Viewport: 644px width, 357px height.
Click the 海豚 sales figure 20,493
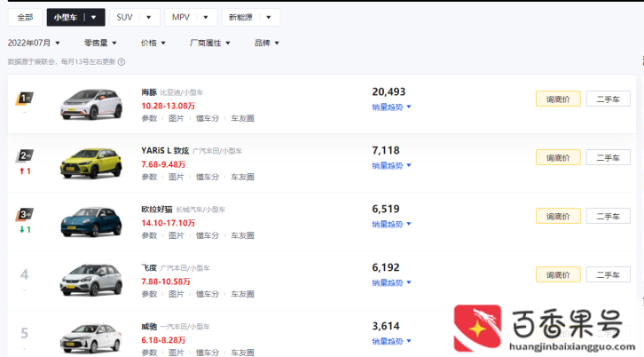[x=389, y=91]
